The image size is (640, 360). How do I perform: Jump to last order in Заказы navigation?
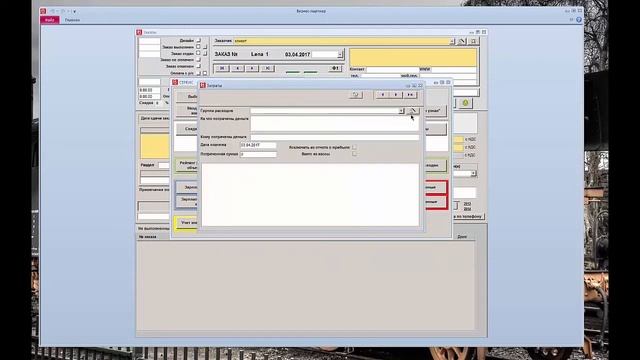[267, 68]
